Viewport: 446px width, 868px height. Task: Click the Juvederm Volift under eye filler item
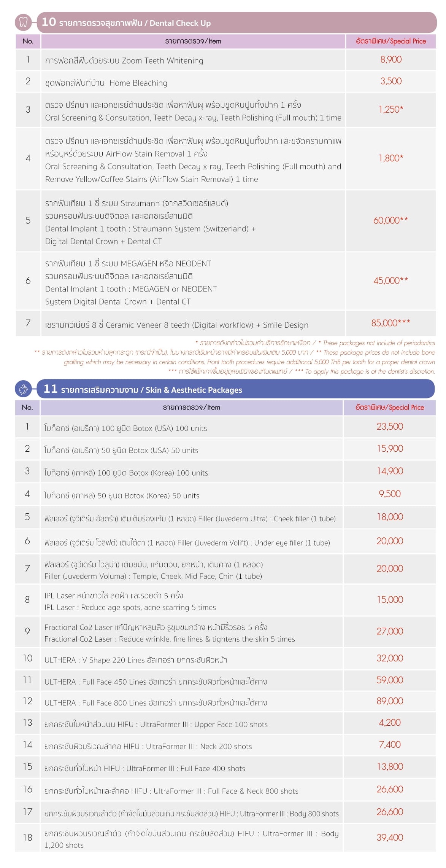187,543
